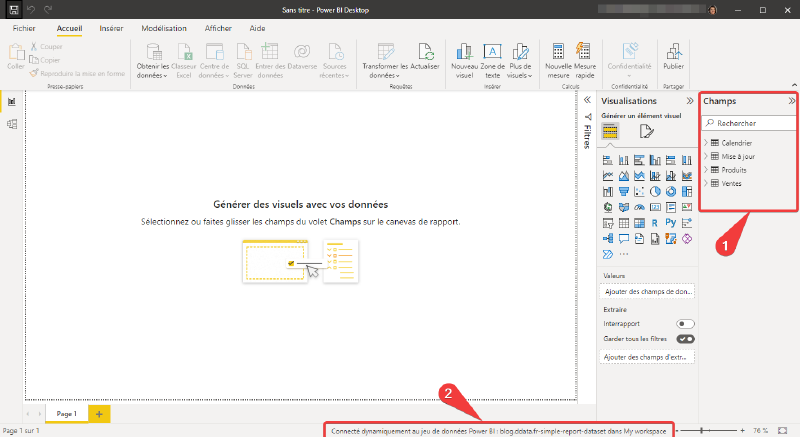
Task: Select the donut chart visual
Action: click(671, 192)
